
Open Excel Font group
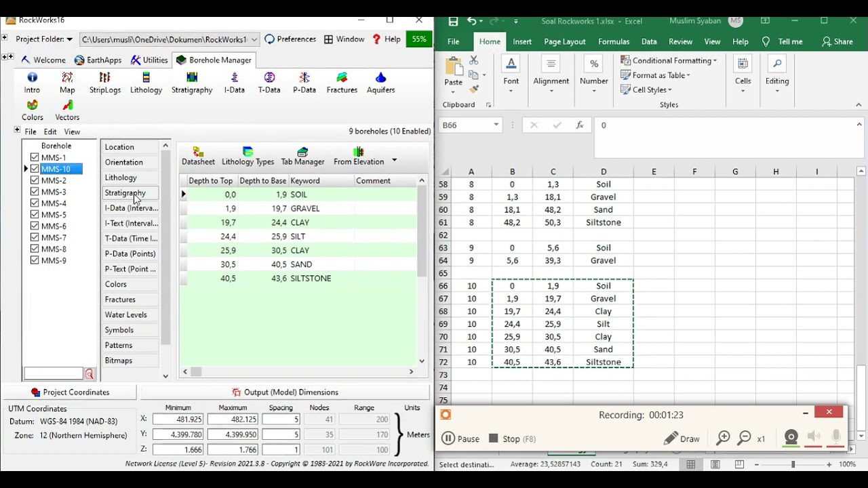click(x=511, y=75)
